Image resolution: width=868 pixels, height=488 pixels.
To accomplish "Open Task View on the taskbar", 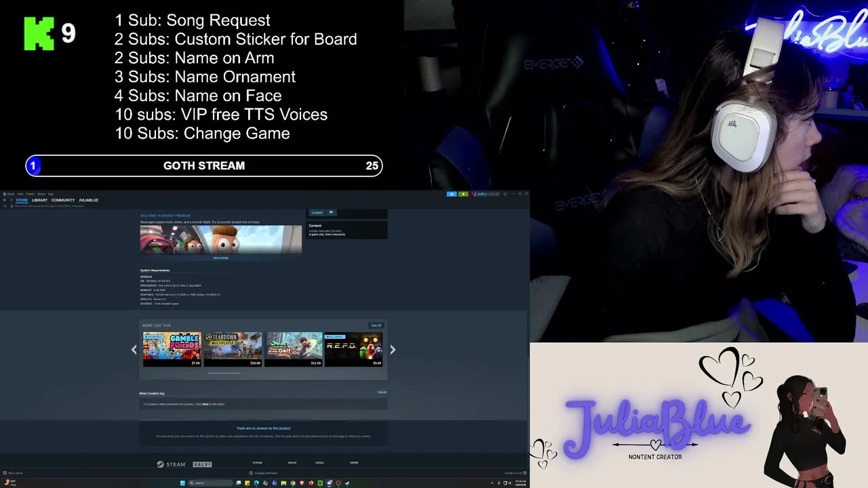I will (238, 483).
